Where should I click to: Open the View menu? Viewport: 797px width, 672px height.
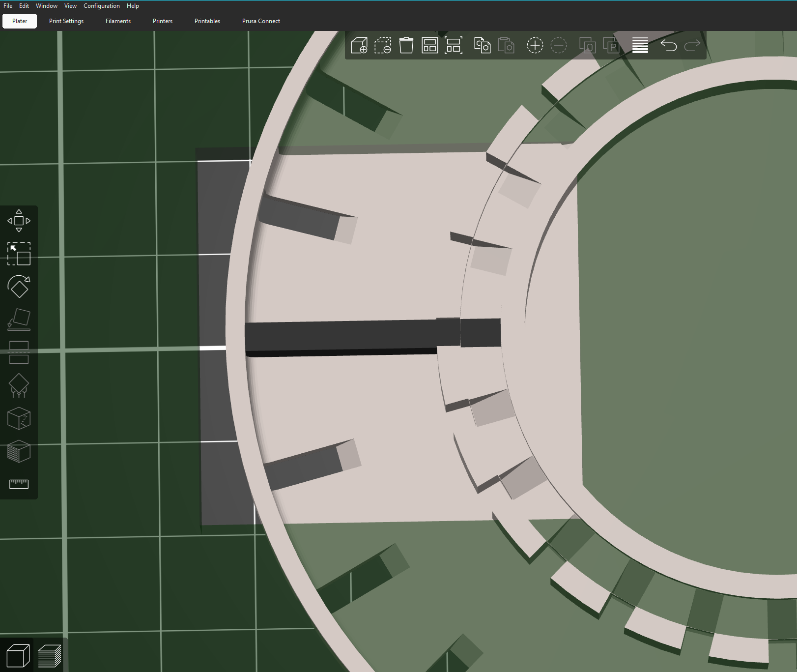click(70, 6)
